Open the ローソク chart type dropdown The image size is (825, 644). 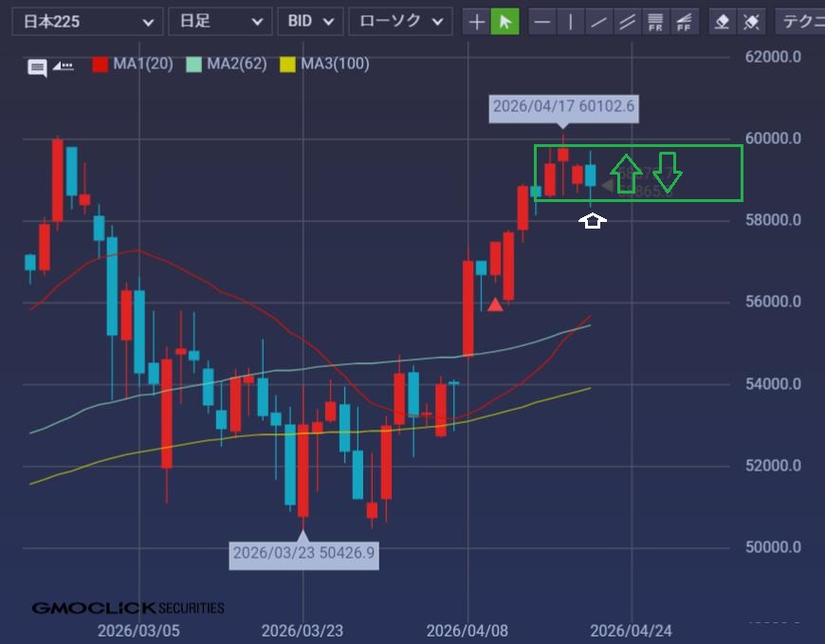399,22
